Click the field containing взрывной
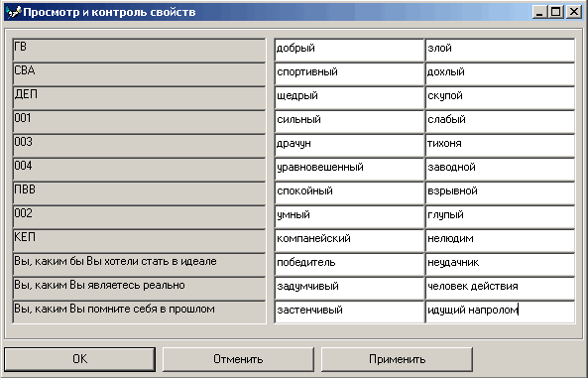The image size is (588, 378). click(x=500, y=192)
